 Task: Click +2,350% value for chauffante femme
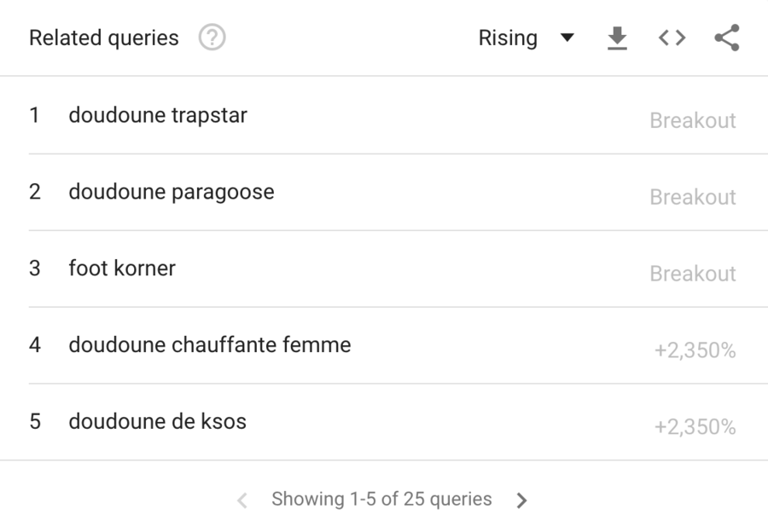click(x=695, y=350)
